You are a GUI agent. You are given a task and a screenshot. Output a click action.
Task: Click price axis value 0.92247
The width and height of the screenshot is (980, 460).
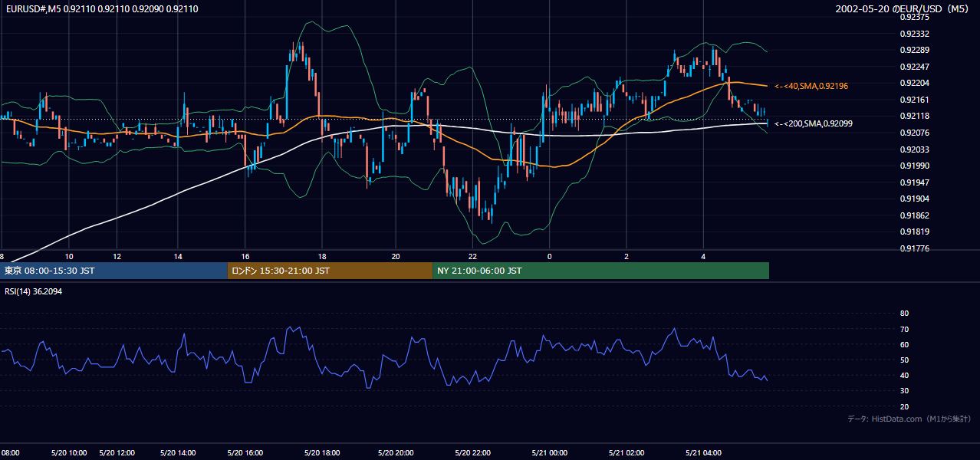tap(913, 67)
